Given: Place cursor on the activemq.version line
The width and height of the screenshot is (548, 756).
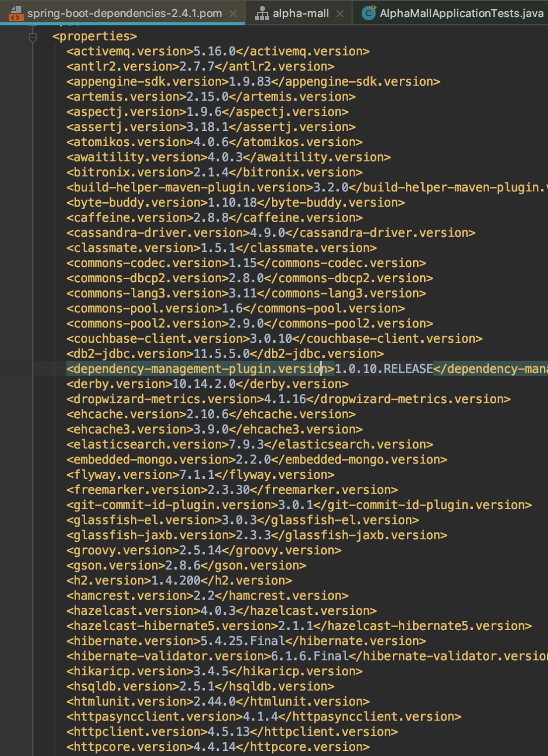Looking at the screenshot, I should [x=217, y=51].
